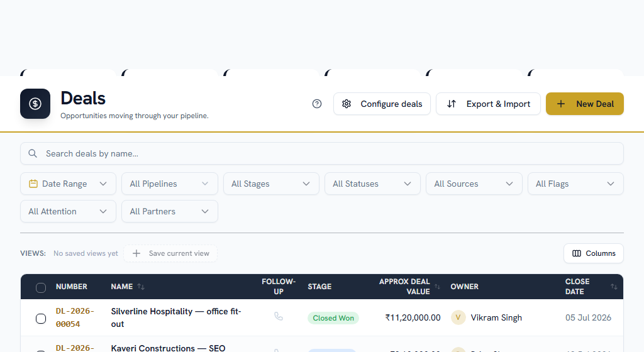Focus the Search deals by name field
The width and height of the screenshot is (644, 352).
tap(322, 153)
